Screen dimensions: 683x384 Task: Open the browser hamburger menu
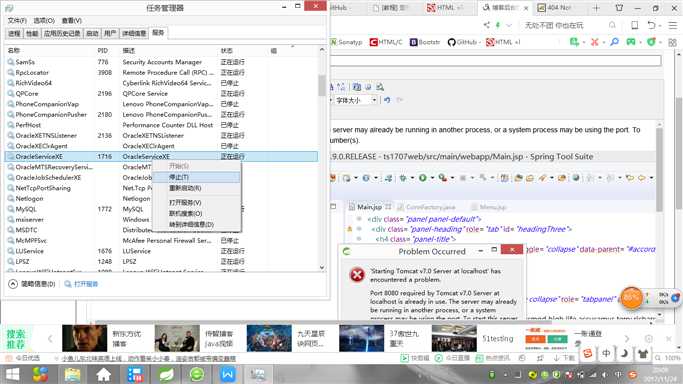[673, 26]
